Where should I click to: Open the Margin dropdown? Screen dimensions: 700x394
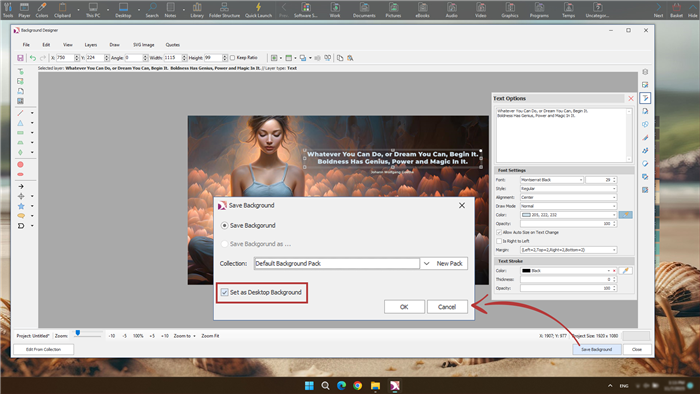pos(568,250)
